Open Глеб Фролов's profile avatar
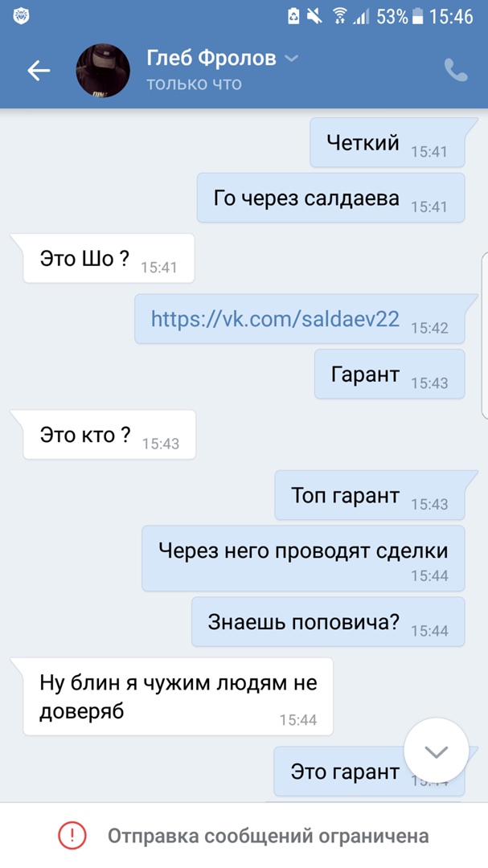488x868 pixels. coord(102,71)
